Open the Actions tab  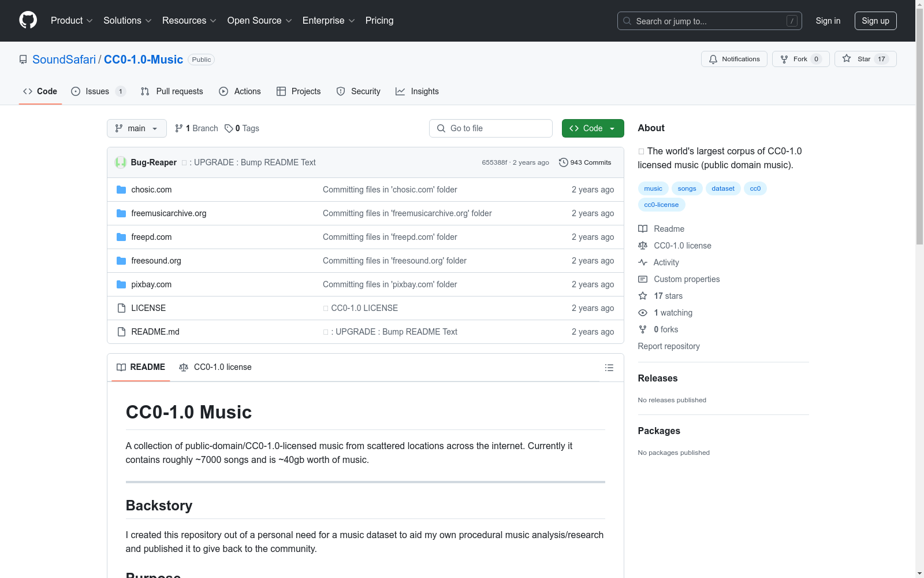pyautogui.click(x=240, y=91)
